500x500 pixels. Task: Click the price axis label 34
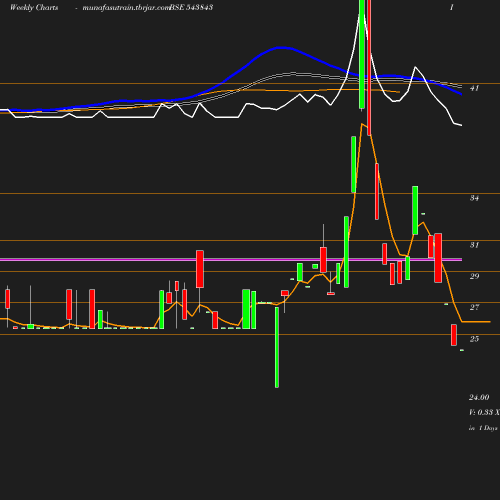pos(474,198)
